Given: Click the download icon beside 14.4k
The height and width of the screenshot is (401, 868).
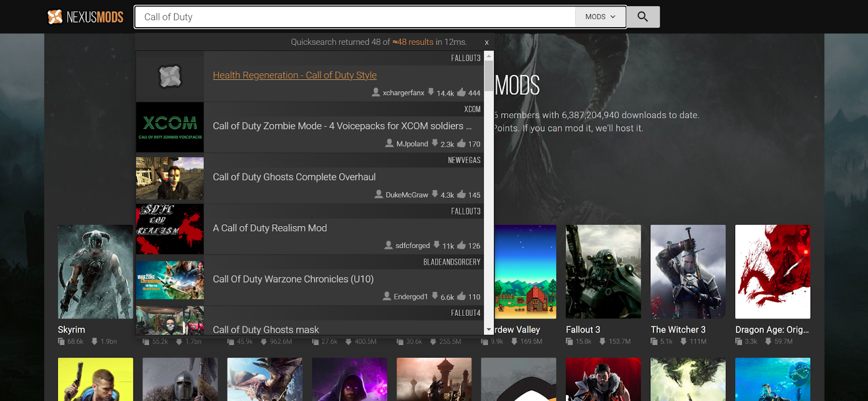Looking at the screenshot, I should pos(431,92).
